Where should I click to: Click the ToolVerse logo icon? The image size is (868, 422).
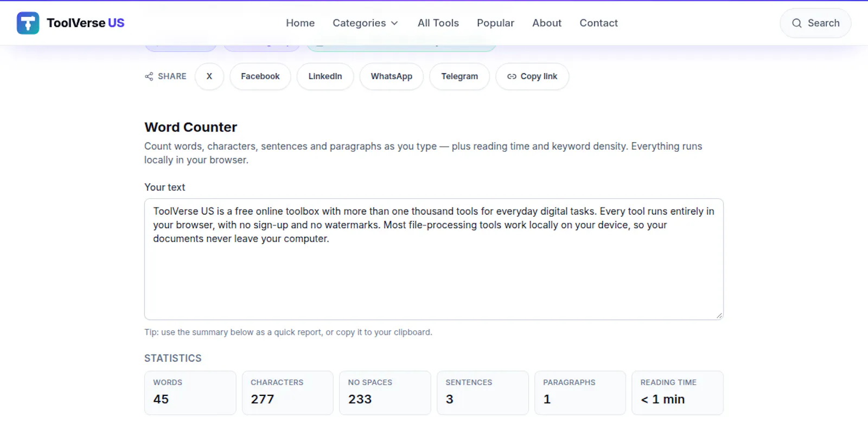(28, 23)
